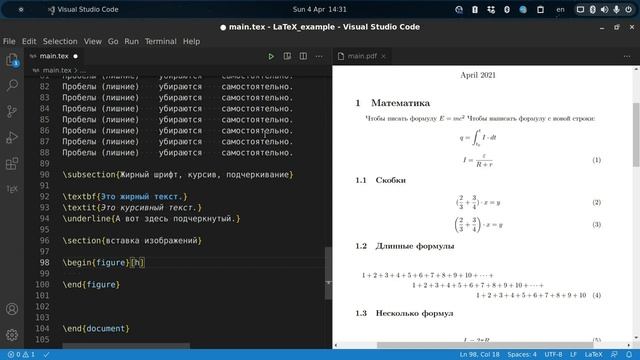640x360 pixels.
Task: Open the clock and calendar panel
Action: click(x=320, y=9)
